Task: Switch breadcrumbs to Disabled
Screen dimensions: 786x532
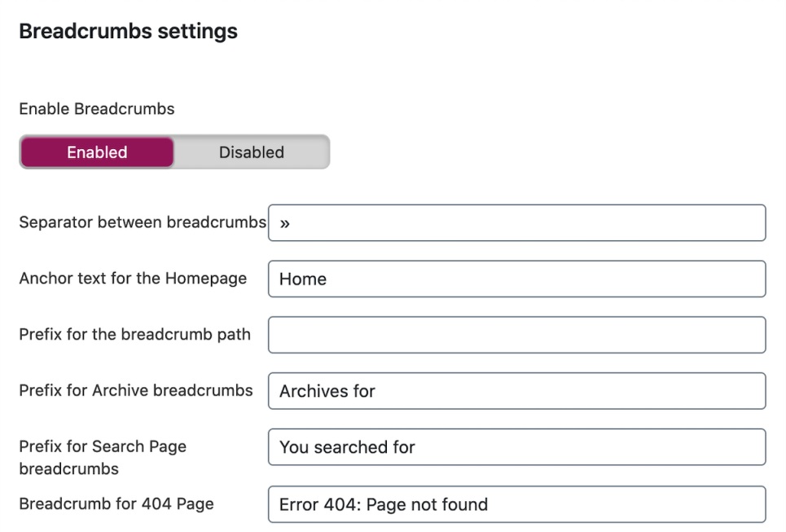Action: (x=252, y=152)
